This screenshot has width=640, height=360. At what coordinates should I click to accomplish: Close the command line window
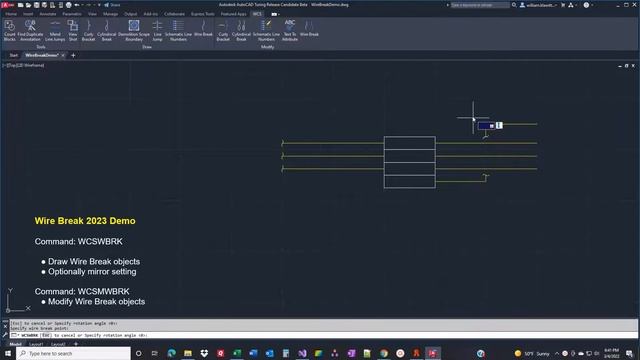click(x=5, y=326)
